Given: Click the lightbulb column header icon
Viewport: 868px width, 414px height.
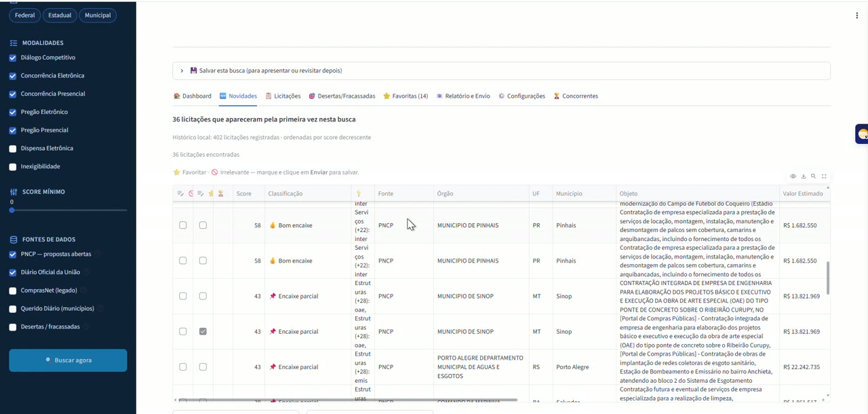Looking at the screenshot, I should click(359, 193).
